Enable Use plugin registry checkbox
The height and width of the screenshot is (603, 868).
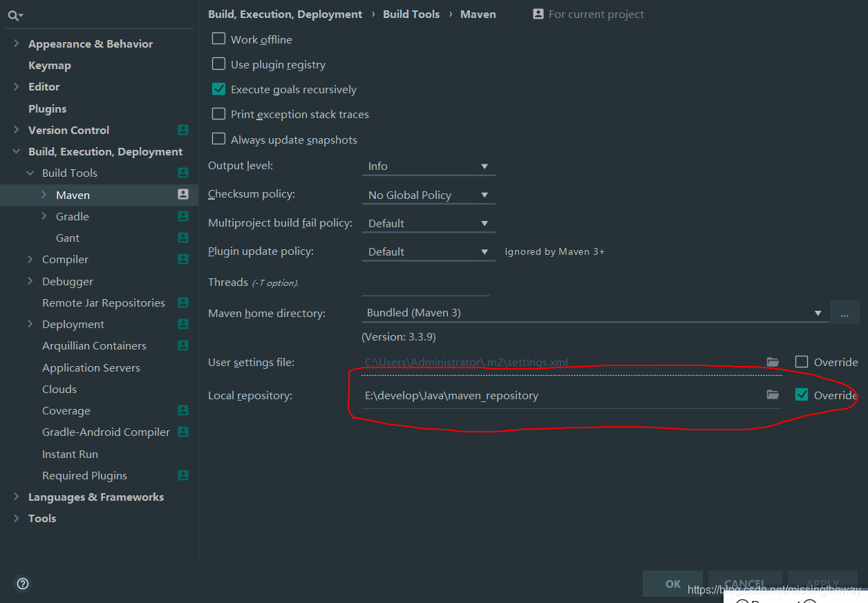(x=218, y=64)
